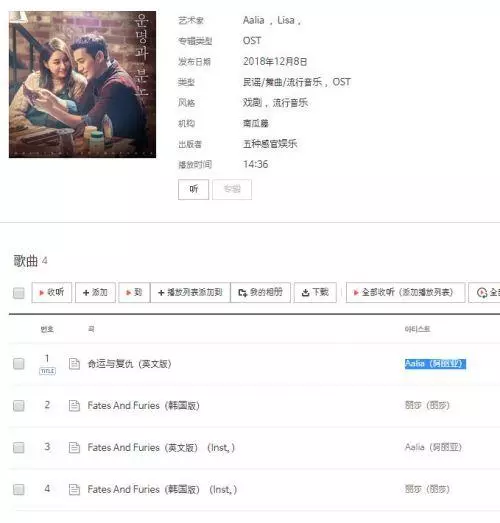
Task: Click 全部收听 play all button
Action: (405, 293)
